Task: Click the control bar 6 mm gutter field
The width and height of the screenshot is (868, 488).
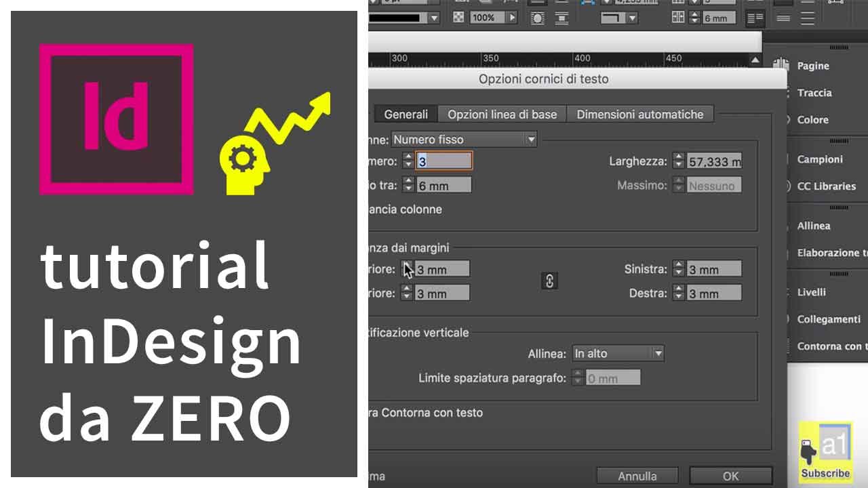Action: click(x=719, y=18)
